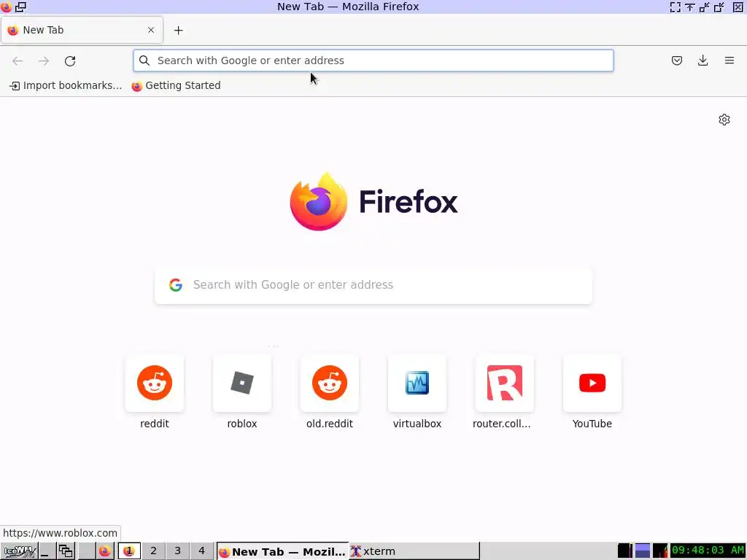This screenshot has width=747, height=560.
Task: Open the old.reddit shortcut tile
Action: pos(330,383)
